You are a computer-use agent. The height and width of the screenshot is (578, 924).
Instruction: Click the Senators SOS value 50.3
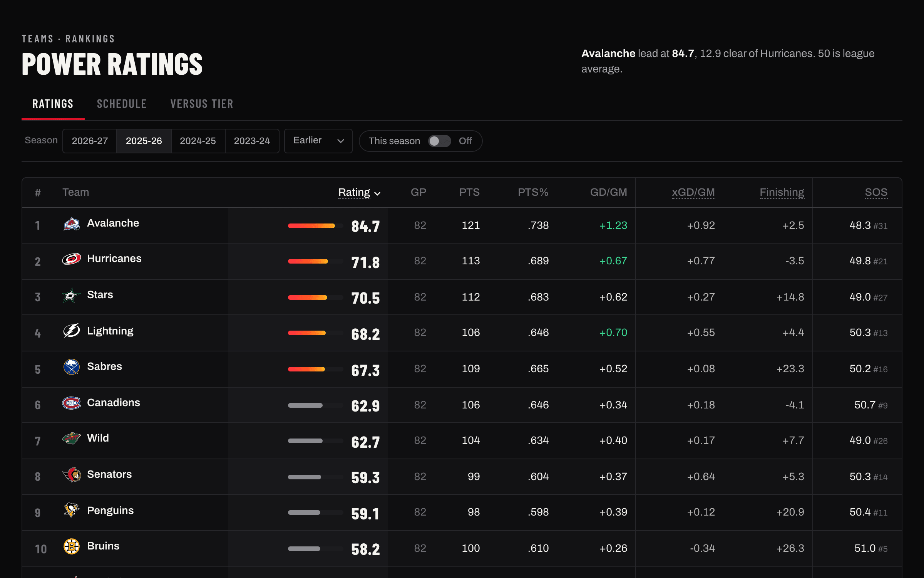tap(860, 477)
